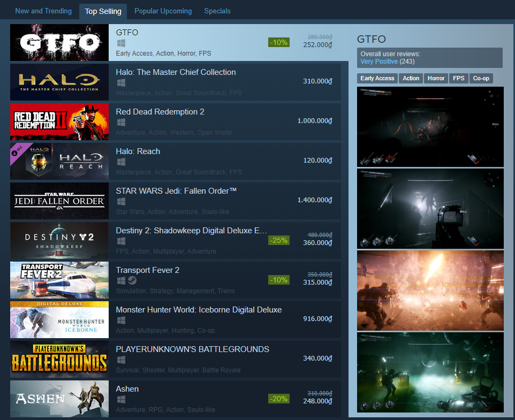This screenshot has width=515, height=420.
Task: Switch to the New and Trending tab
Action: click(43, 11)
